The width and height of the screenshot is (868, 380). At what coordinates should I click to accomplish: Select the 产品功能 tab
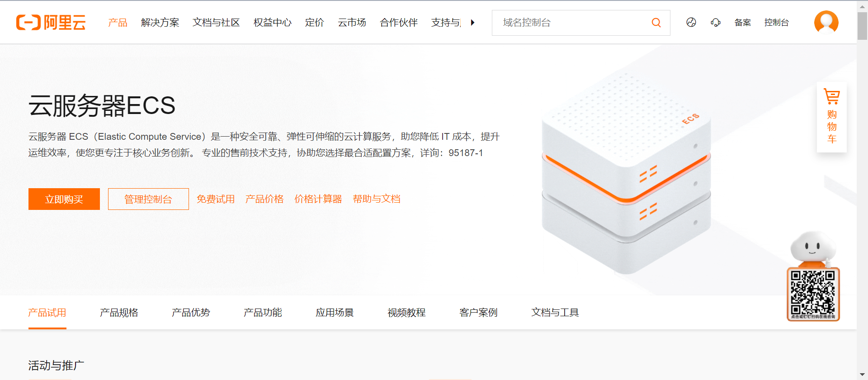coord(263,313)
